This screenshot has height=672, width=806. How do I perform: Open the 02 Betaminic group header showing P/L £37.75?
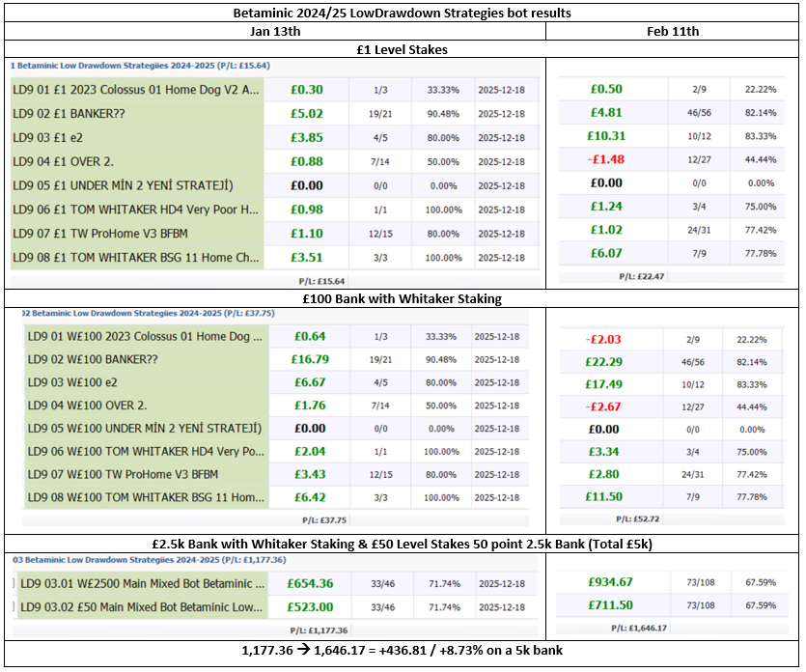point(140,313)
